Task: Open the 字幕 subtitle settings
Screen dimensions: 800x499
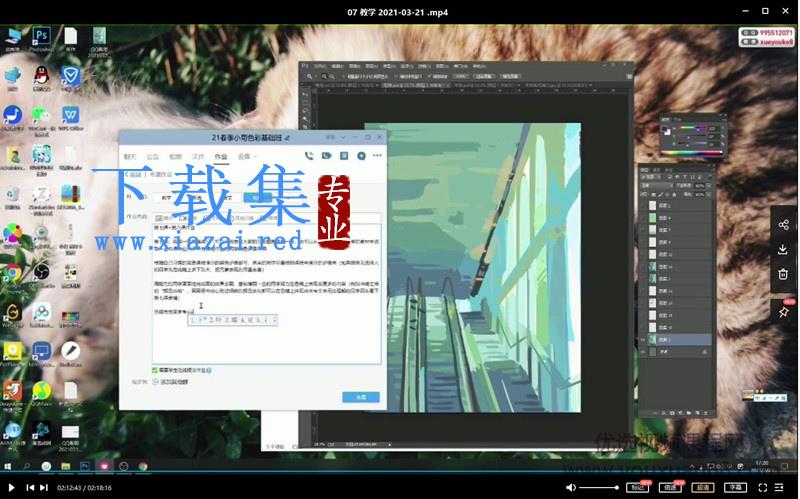Action: [x=735, y=488]
